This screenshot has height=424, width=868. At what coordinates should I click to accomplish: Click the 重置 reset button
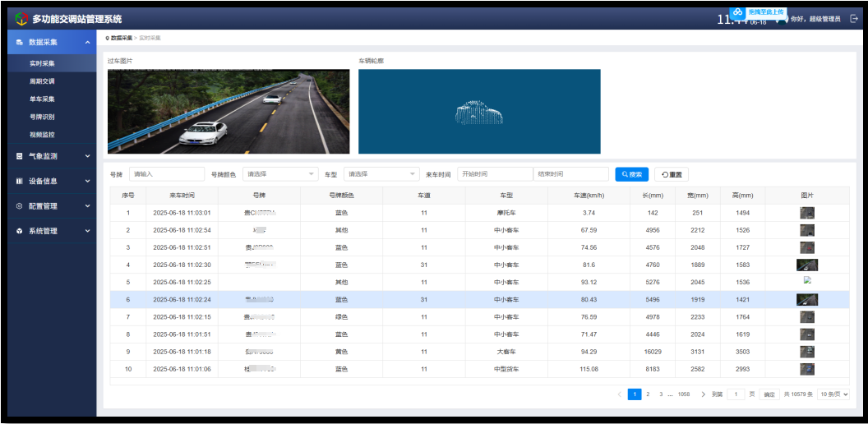[671, 174]
